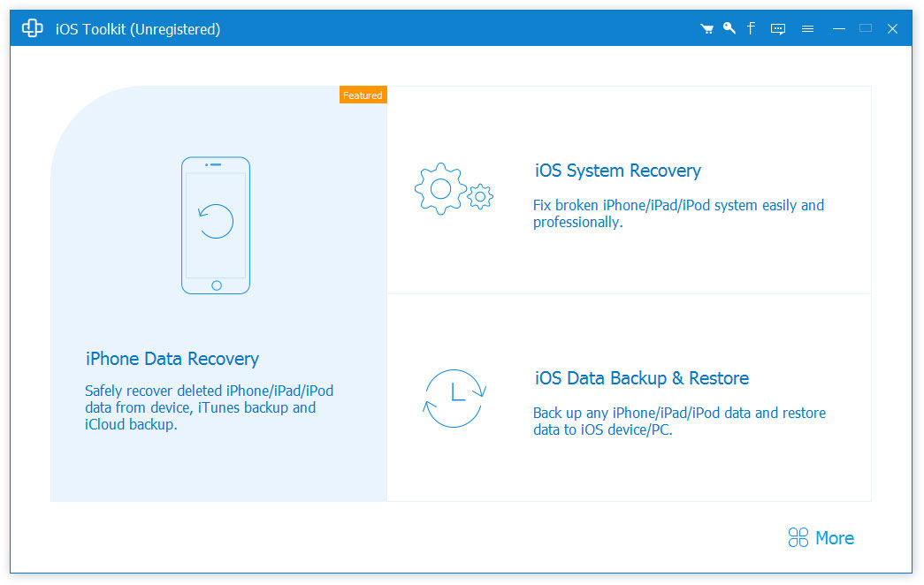This screenshot has width=924, height=585.
Task: Click the More link text
Action: 834,538
